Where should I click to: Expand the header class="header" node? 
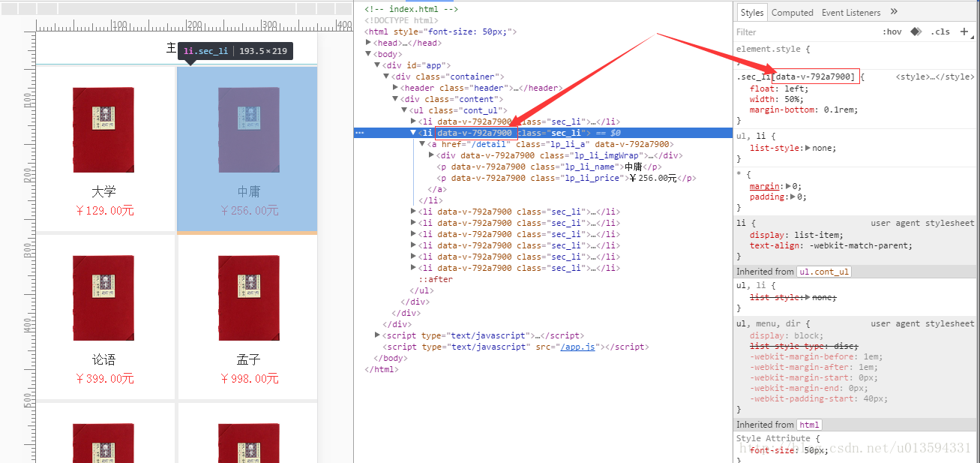pyautogui.click(x=395, y=88)
